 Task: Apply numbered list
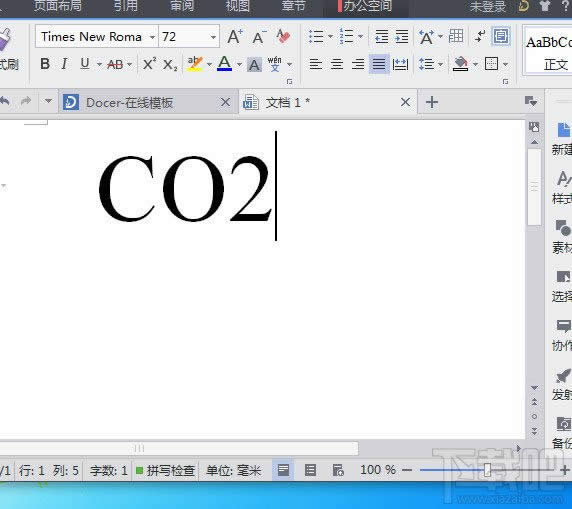click(346, 36)
